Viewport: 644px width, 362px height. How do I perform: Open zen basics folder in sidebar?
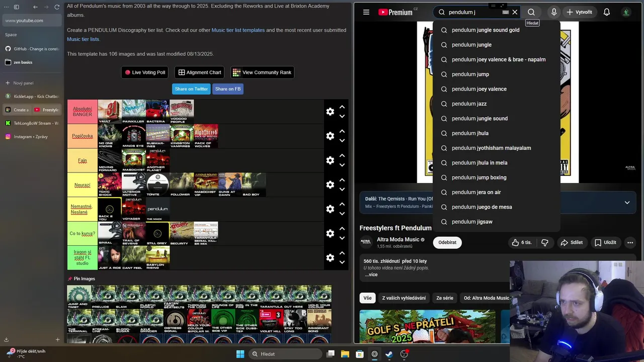coord(32,62)
